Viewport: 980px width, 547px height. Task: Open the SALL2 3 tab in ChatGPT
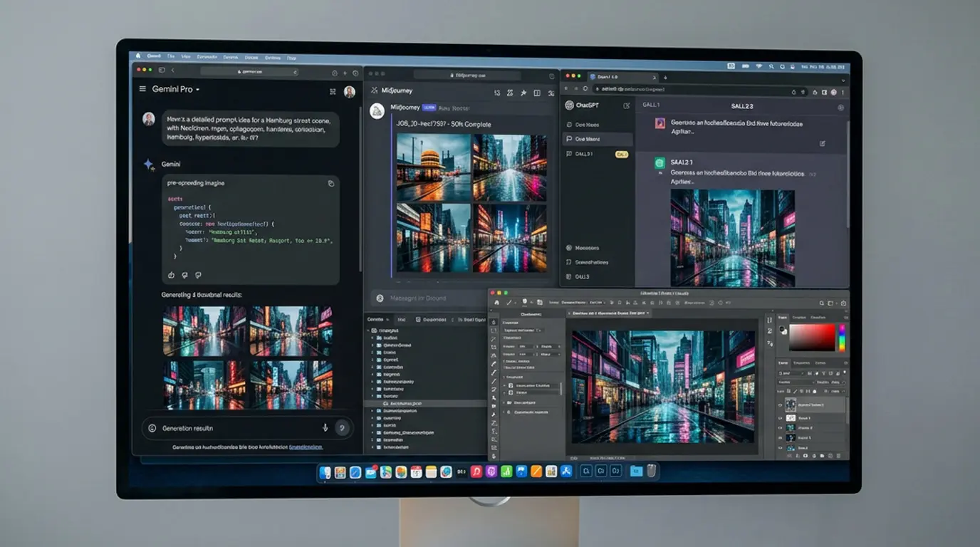pyautogui.click(x=742, y=105)
